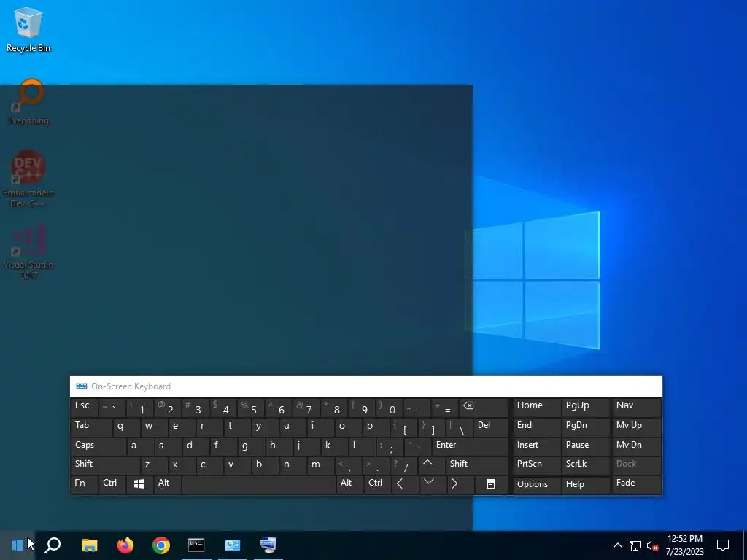Switch to Command Prompt taskbar window
This screenshot has height=560, width=747.
click(x=196, y=545)
